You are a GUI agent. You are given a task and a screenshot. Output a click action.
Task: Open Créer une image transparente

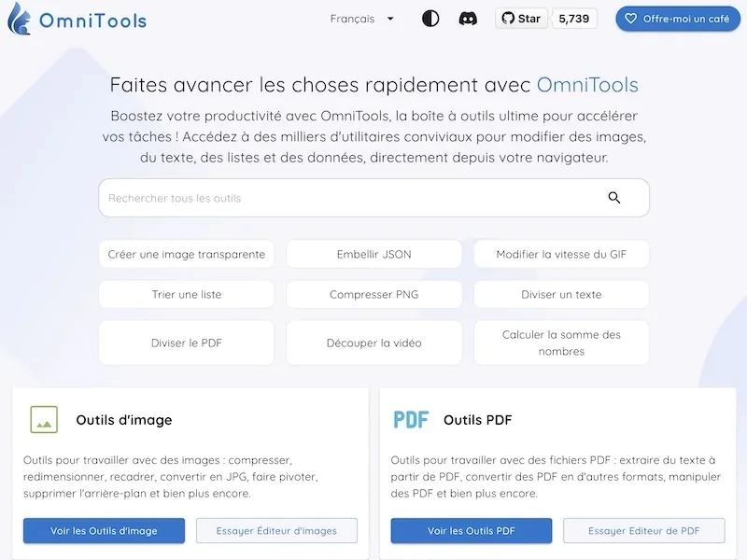(186, 254)
